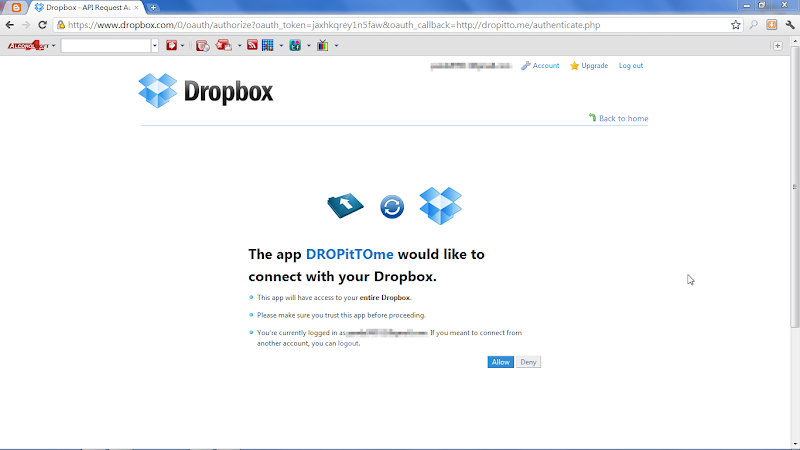Open the dropdown beside the TV icon

point(336,45)
